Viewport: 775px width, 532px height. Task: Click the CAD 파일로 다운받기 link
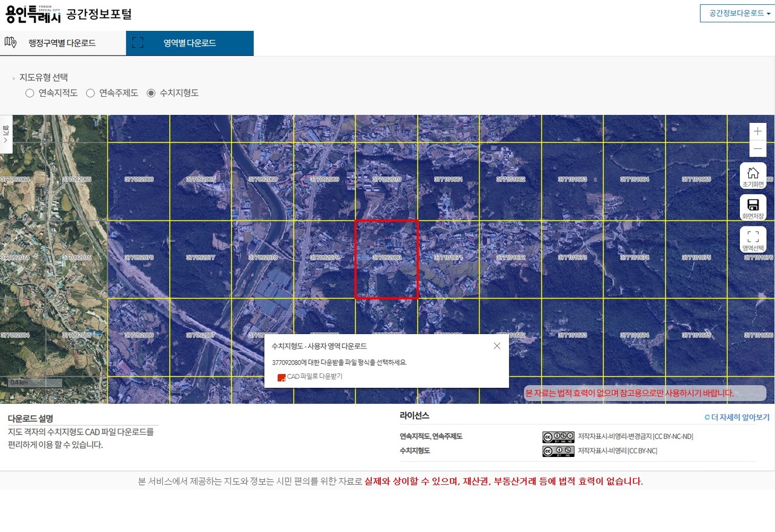(314, 376)
